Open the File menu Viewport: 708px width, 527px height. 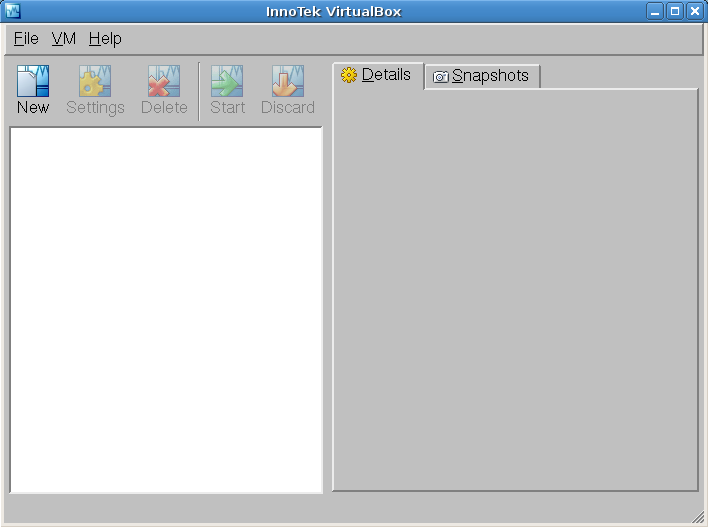pyautogui.click(x=26, y=39)
